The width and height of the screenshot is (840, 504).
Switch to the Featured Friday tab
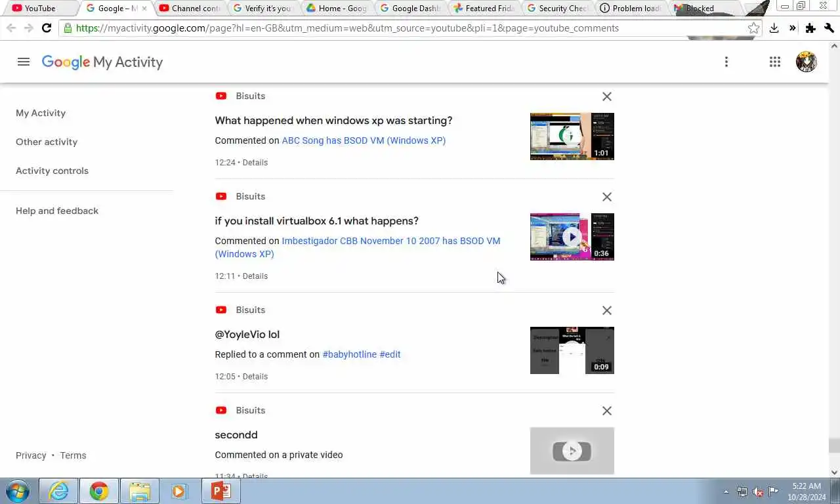point(483,9)
